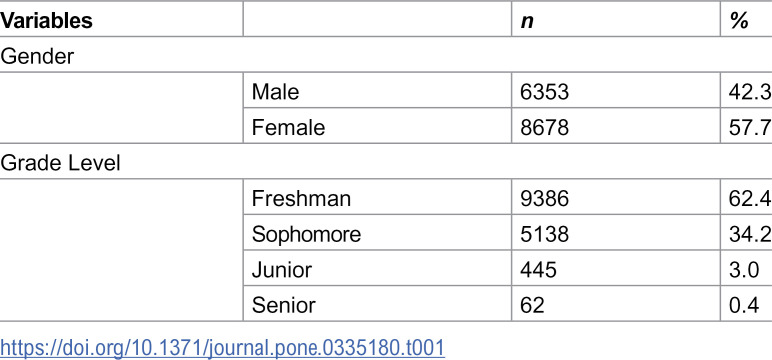The height and width of the screenshot is (360, 772).
Task: Click the Senior row label
Action: tap(284, 305)
